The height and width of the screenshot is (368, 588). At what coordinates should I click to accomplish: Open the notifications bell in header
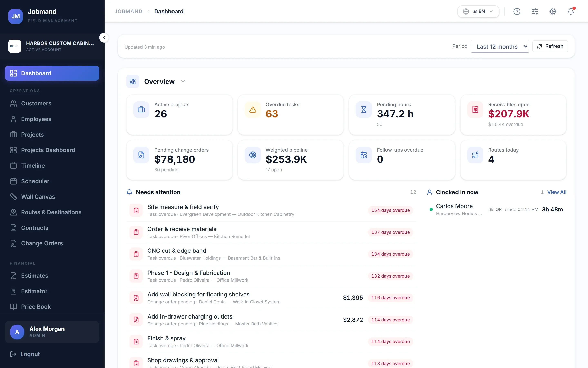pyautogui.click(x=571, y=11)
